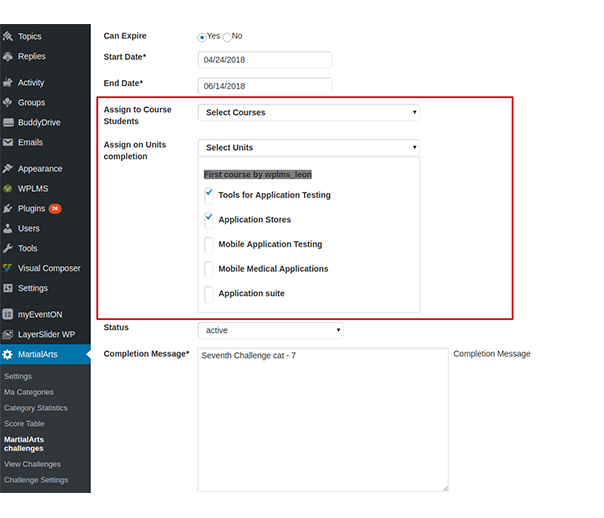Image resolution: width=604 pixels, height=518 pixels.
Task: Select No for Can Expire
Action: click(x=227, y=37)
